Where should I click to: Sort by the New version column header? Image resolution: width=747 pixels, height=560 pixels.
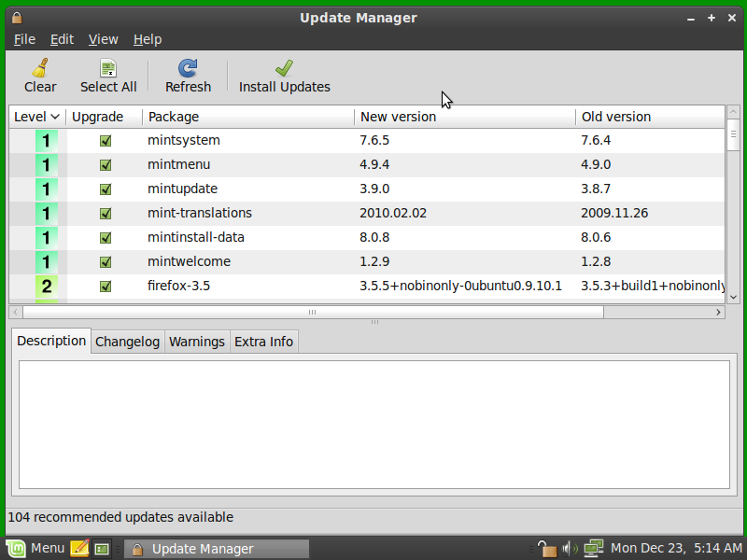(465, 117)
